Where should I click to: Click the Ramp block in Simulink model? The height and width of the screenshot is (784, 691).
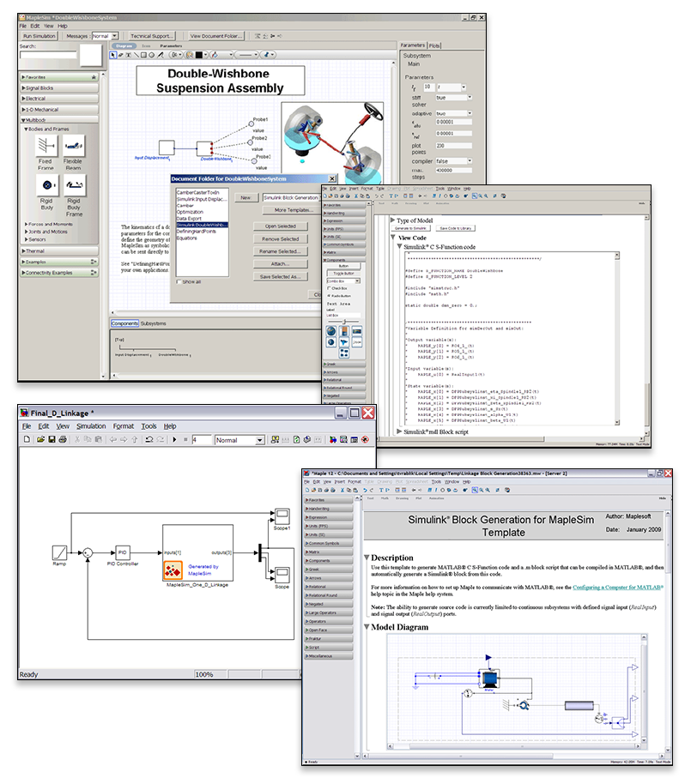[x=59, y=552]
